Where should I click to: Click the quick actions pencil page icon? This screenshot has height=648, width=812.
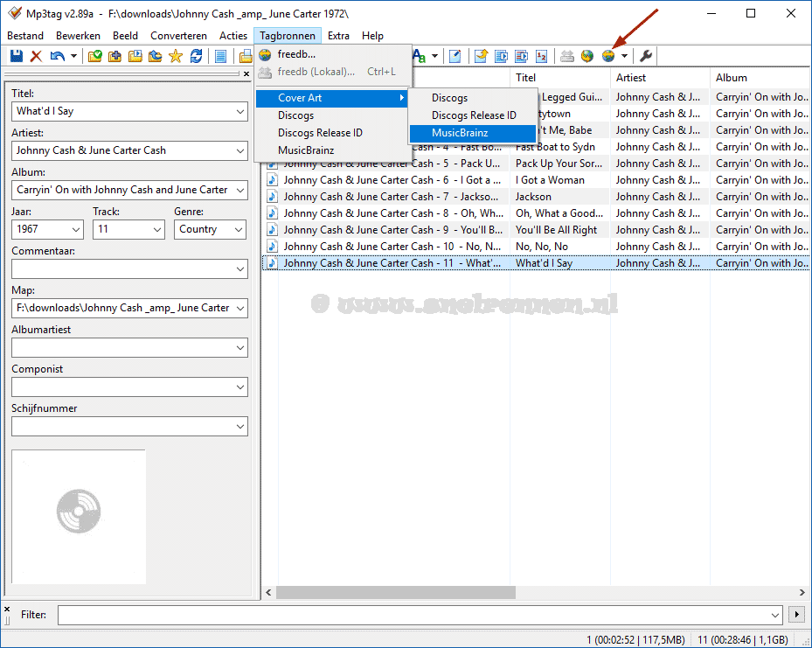(x=455, y=56)
